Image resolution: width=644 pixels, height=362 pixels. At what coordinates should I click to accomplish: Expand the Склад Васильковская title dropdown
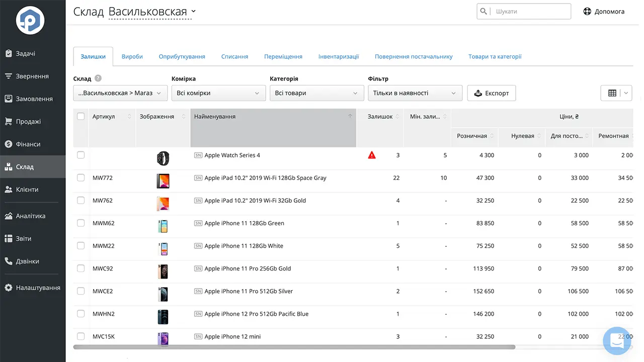tap(194, 12)
